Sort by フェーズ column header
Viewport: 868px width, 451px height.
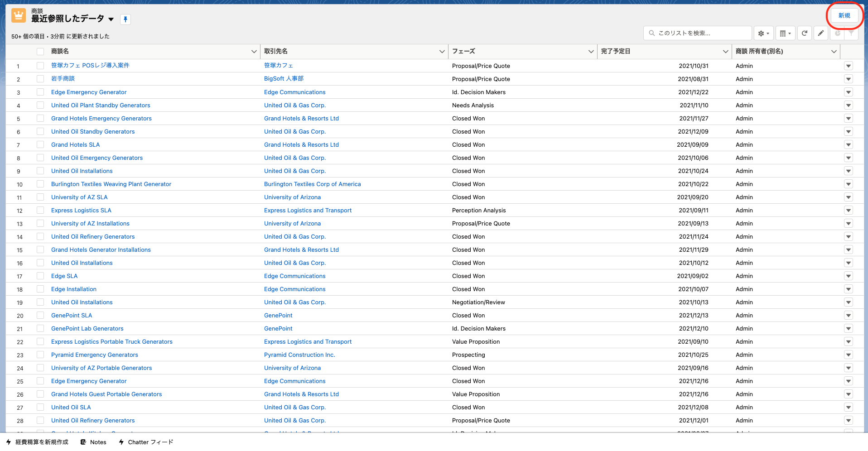coord(463,51)
